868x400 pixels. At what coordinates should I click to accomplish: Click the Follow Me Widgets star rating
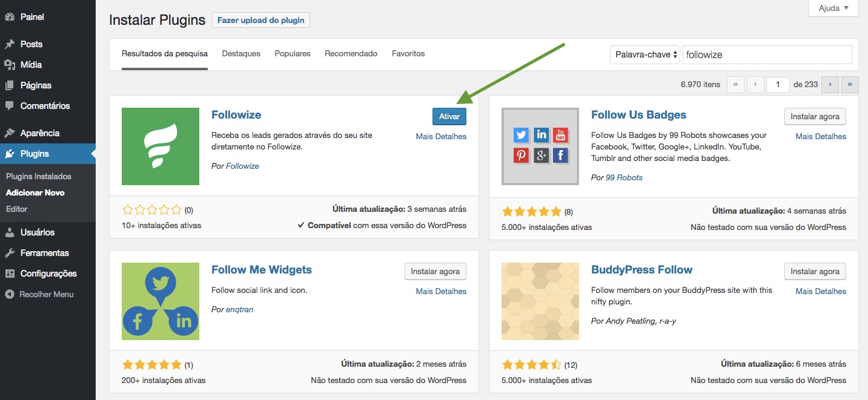(152, 365)
